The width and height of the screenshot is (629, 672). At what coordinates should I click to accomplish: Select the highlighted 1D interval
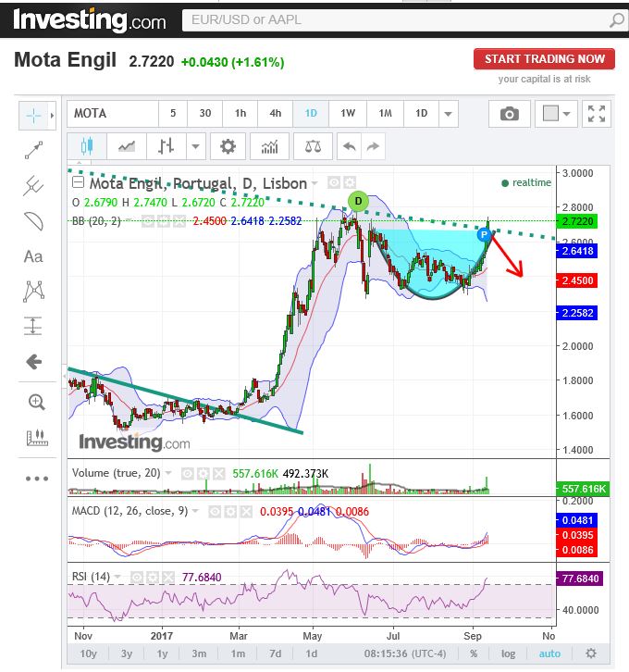coord(311,114)
